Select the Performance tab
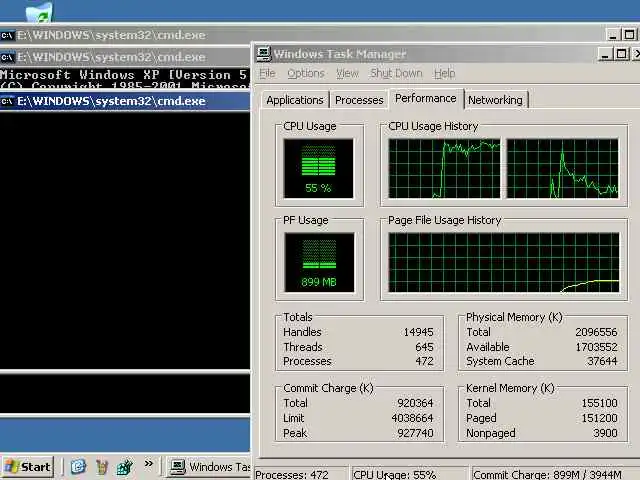This screenshot has width=640, height=480. click(426, 98)
